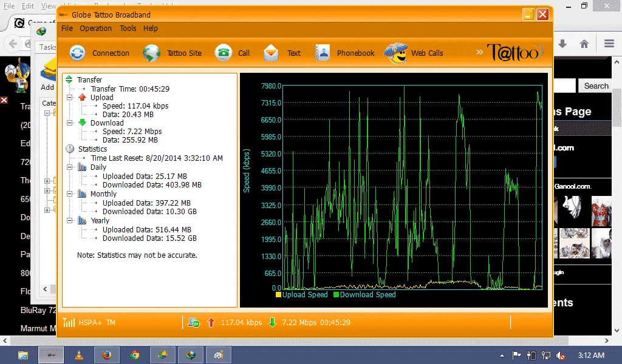Select the Transfer arrows icon

click(x=69, y=79)
